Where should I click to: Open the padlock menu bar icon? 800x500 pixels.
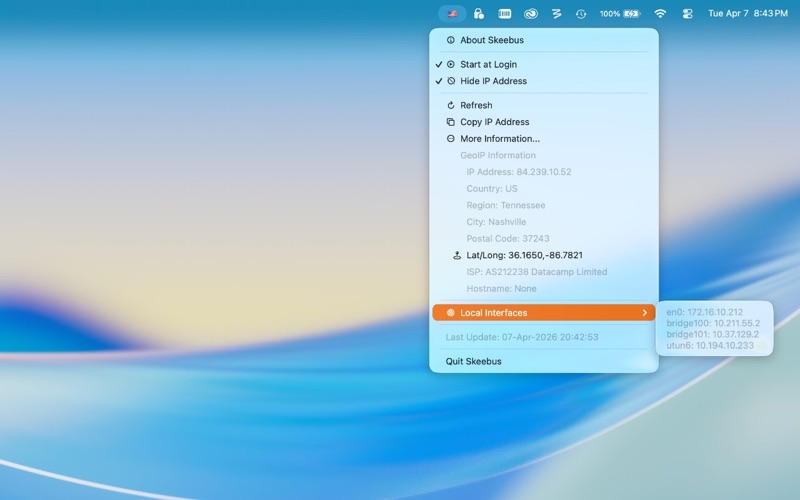[x=479, y=14]
